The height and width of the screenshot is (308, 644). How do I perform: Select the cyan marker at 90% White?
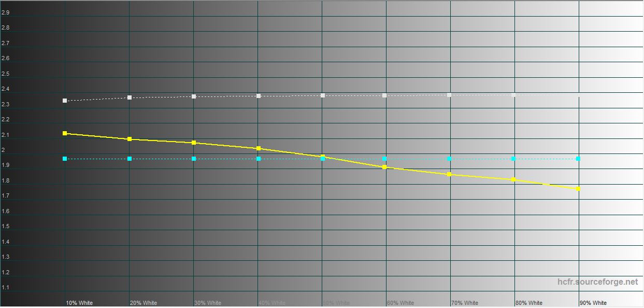pyautogui.click(x=578, y=159)
